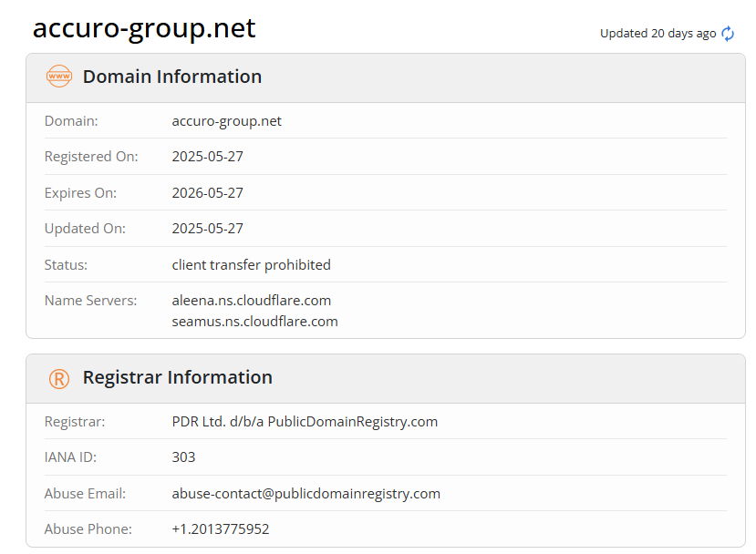This screenshot has width=756, height=554.
Task: Select the IANA ID value 303
Action: pyautogui.click(x=183, y=457)
